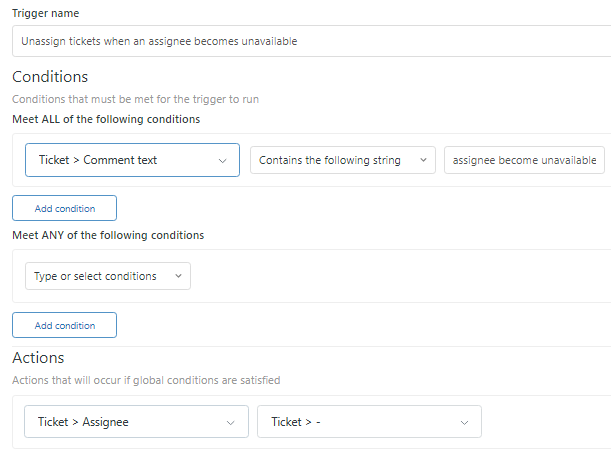This screenshot has height=457, width=611.
Task: Click the arrow beside Contains the following string
Action: (x=423, y=160)
